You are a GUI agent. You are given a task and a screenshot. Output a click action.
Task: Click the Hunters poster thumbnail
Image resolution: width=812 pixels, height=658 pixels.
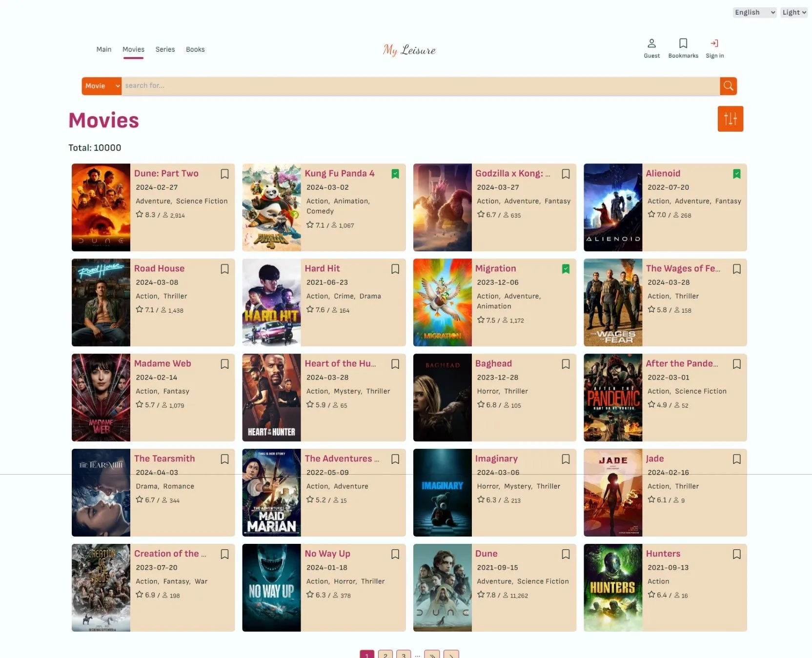tap(613, 588)
